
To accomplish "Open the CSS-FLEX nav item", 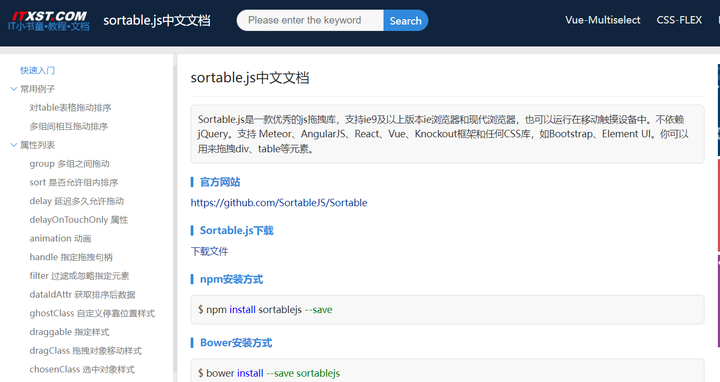I will pos(679,20).
